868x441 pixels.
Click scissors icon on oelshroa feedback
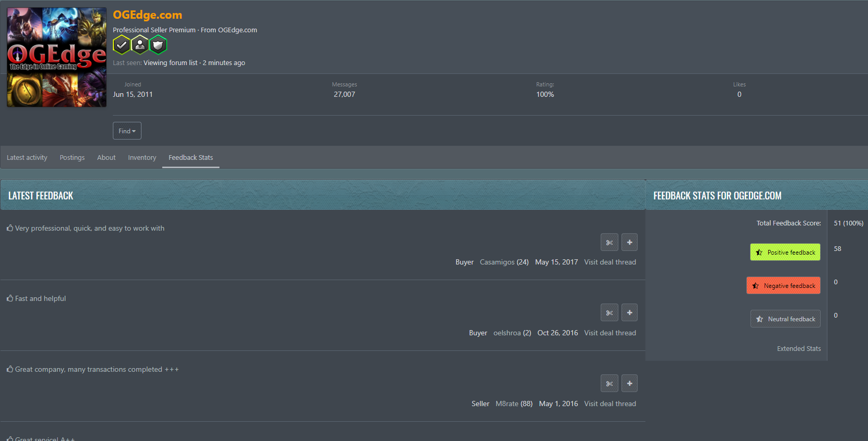pos(610,312)
